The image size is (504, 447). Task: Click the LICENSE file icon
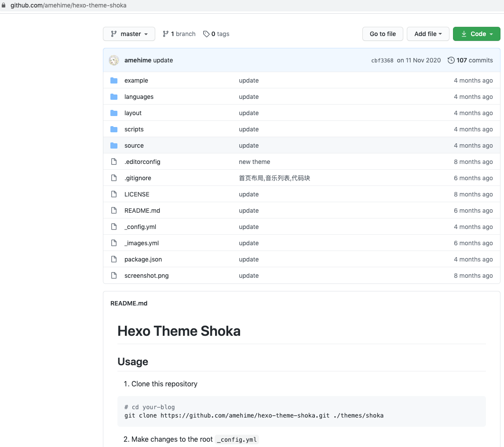point(114,194)
